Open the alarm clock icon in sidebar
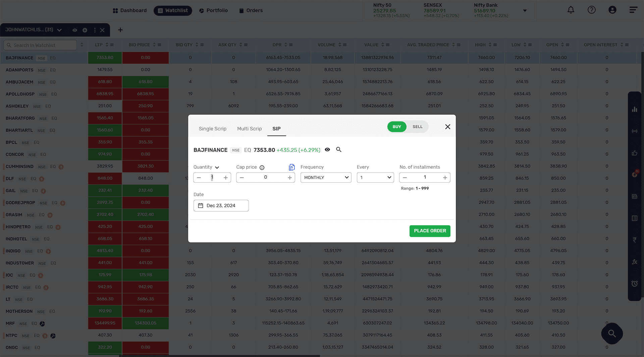The image size is (644, 357). (634, 284)
